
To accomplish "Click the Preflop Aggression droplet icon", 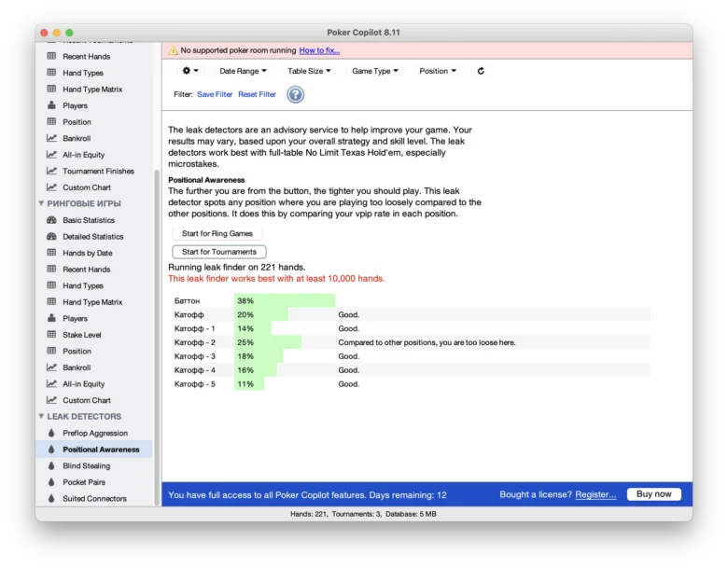I will (51, 433).
